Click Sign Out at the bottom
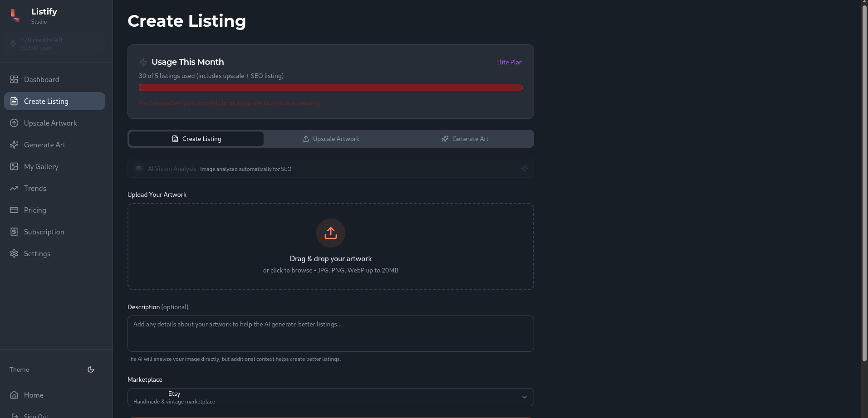This screenshot has height=418, width=868. click(36, 415)
